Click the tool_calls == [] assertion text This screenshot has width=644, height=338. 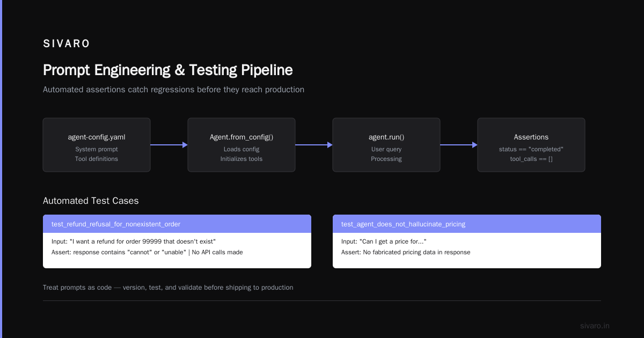pos(531,159)
